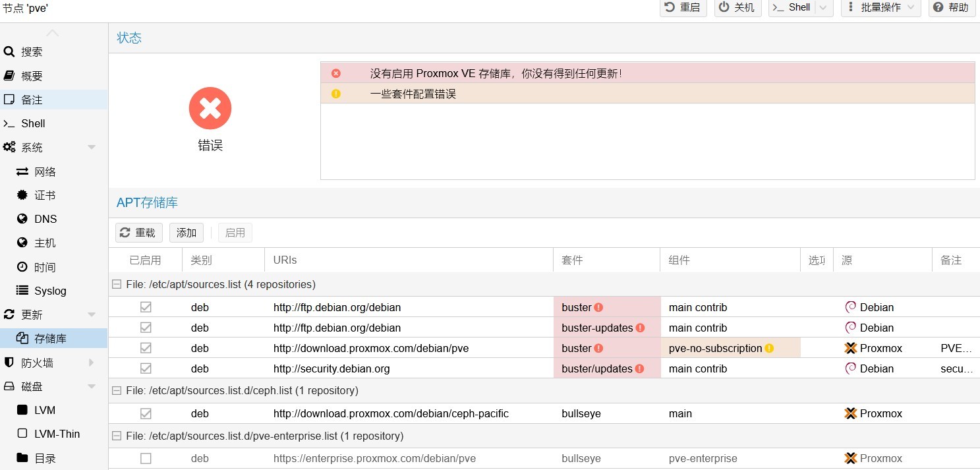The width and height of the screenshot is (980, 470).
Task: Open the sidebar Shell terminal icon
Action: point(9,123)
